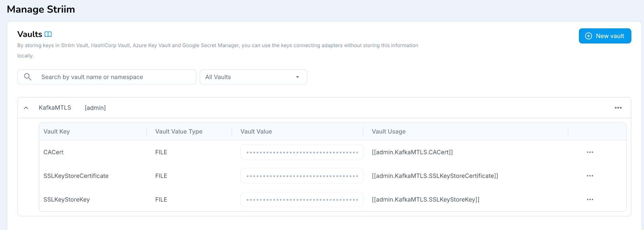Open the KafkaMTLS vault three-dot menu

(618, 108)
